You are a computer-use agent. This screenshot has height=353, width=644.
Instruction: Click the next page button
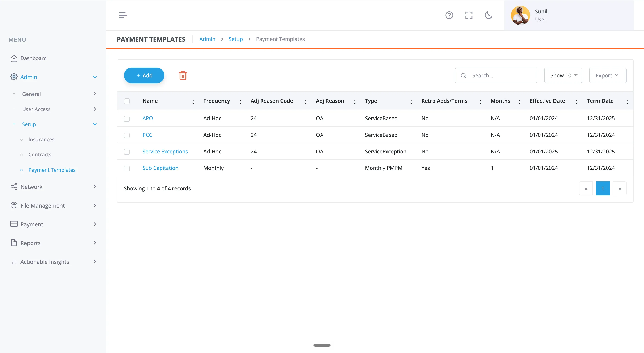(620, 188)
